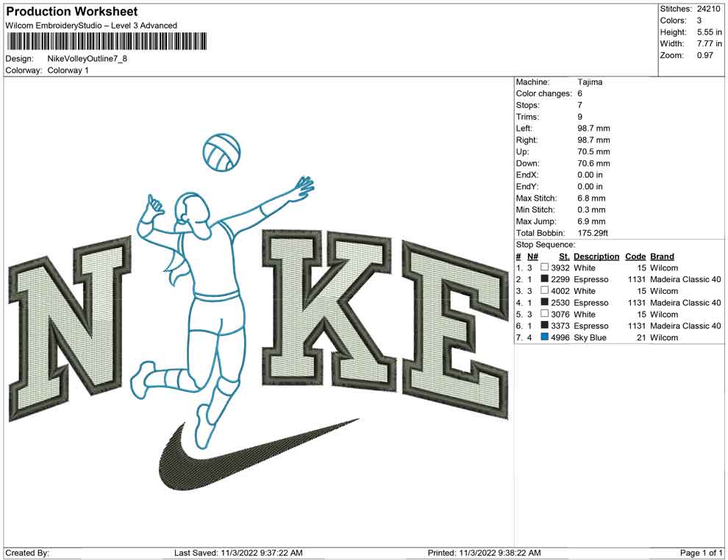Click 'EndX:' value '0.00 in'
Viewport: 728px width, 560px height.
coord(590,175)
